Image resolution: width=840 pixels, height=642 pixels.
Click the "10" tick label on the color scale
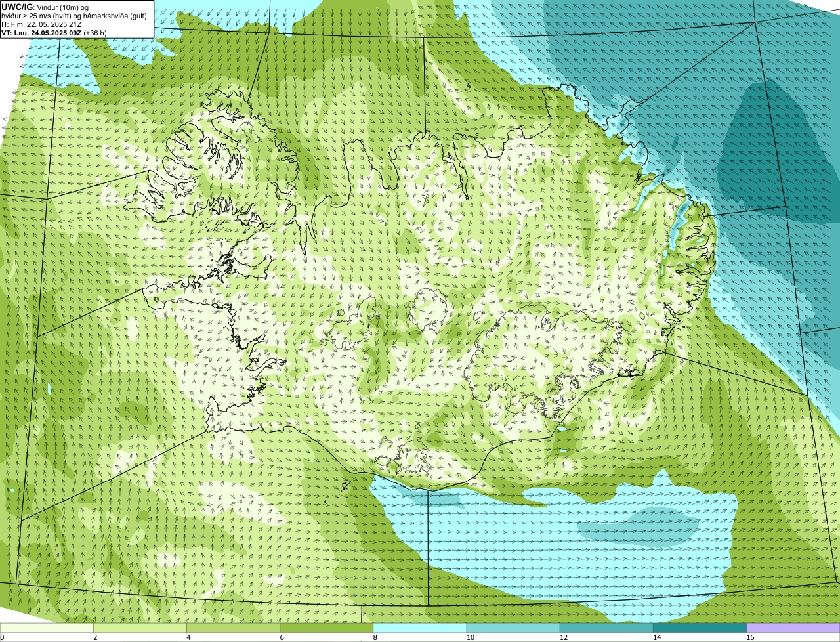(471, 637)
